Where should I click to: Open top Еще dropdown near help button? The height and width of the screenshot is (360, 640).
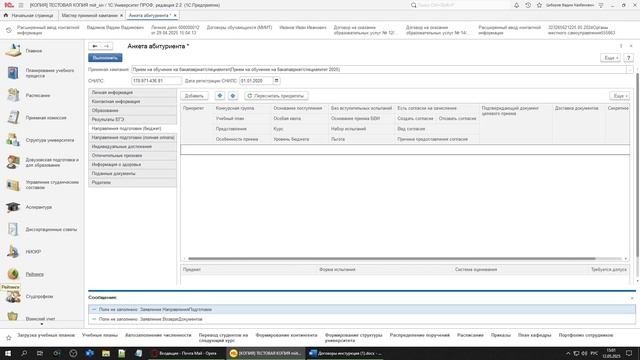click(x=611, y=58)
